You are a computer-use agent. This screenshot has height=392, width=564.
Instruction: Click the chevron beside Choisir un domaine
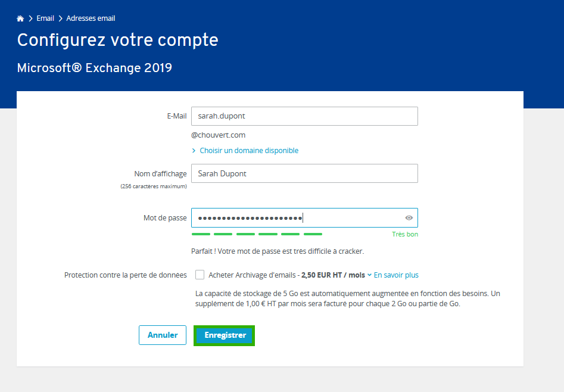pyautogui.click(x=194, y=151)
